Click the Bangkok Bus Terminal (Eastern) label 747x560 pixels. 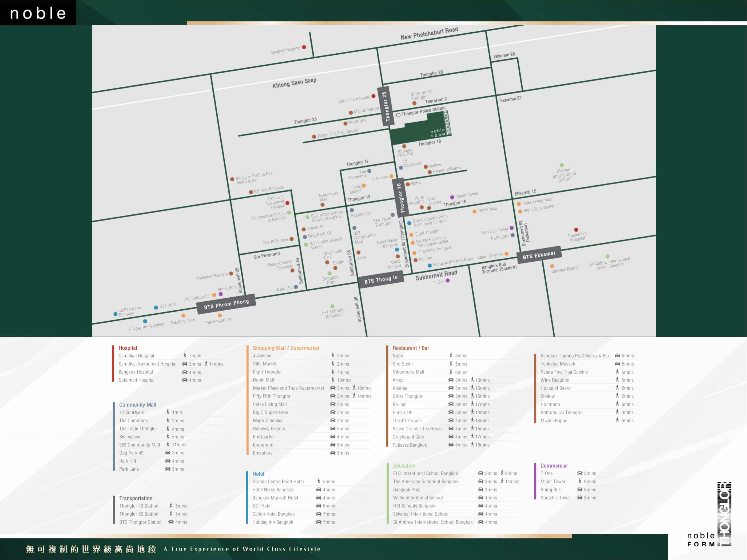point(499,268)
